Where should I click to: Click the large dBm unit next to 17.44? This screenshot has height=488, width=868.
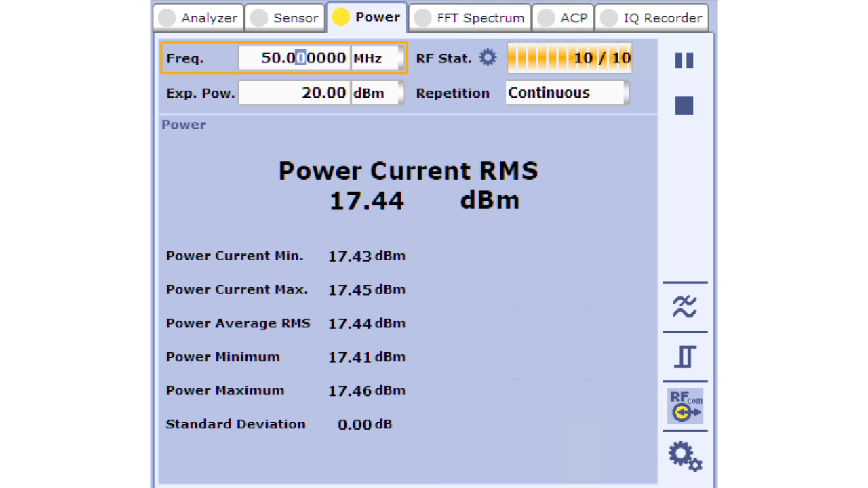490,200
